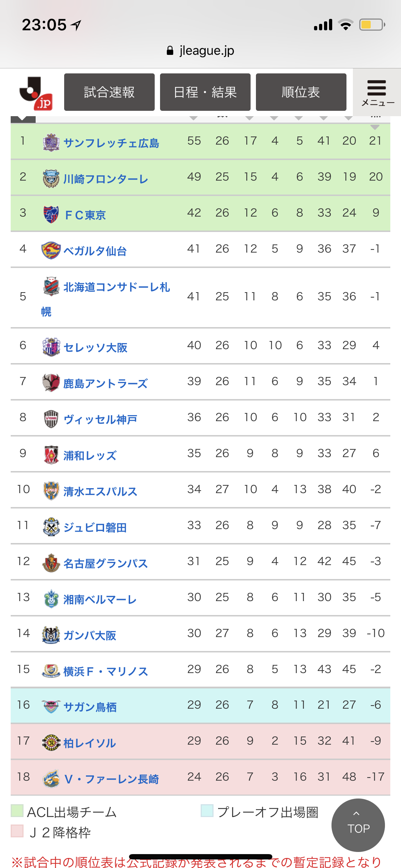Tap the Vegalta Sendai club crest

pyautogui.click(x=51, y=250)
